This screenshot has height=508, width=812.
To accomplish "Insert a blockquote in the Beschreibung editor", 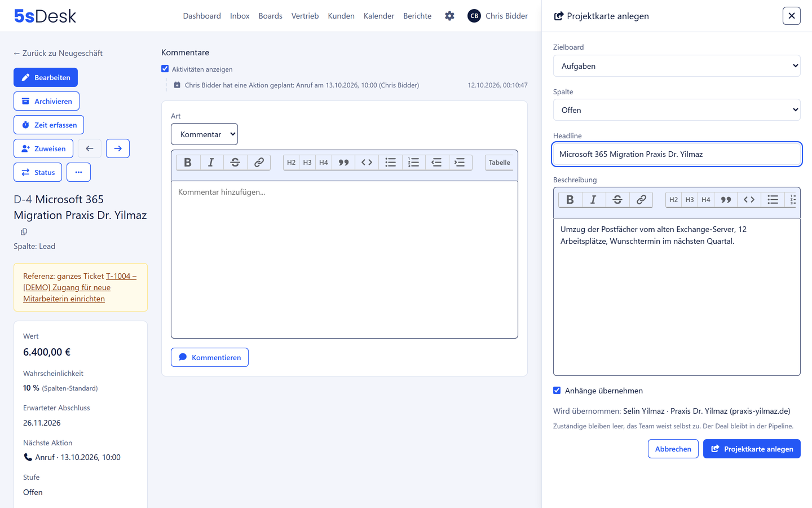I will tap(726, 200).
